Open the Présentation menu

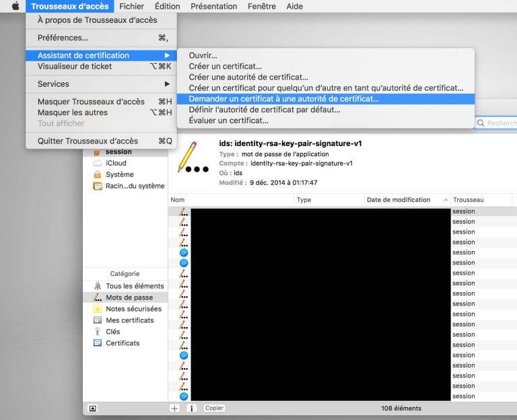coord(213,6)
